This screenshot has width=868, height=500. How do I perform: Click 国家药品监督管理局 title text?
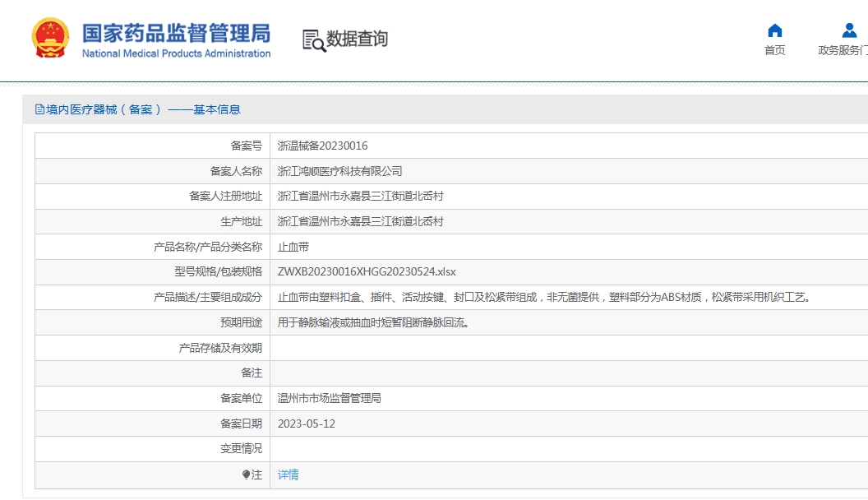pyautogui.click(x=177, y=33)
